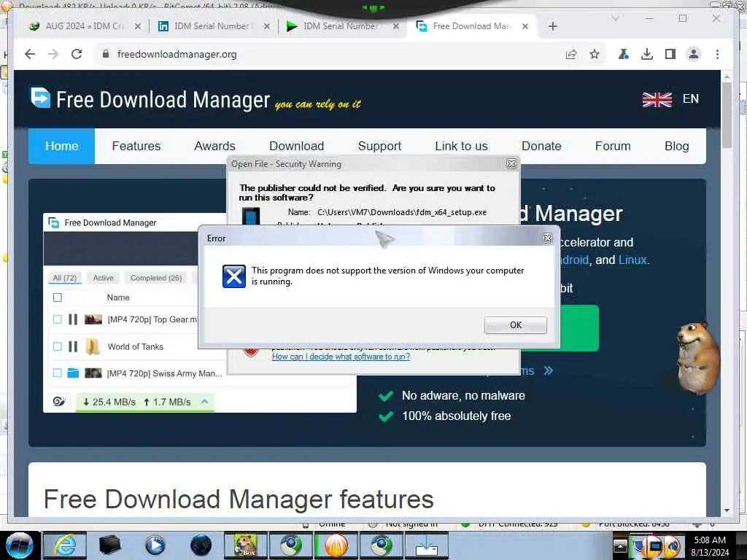Open the Features page
The image size is (747, 560).
tap(136, 146)
